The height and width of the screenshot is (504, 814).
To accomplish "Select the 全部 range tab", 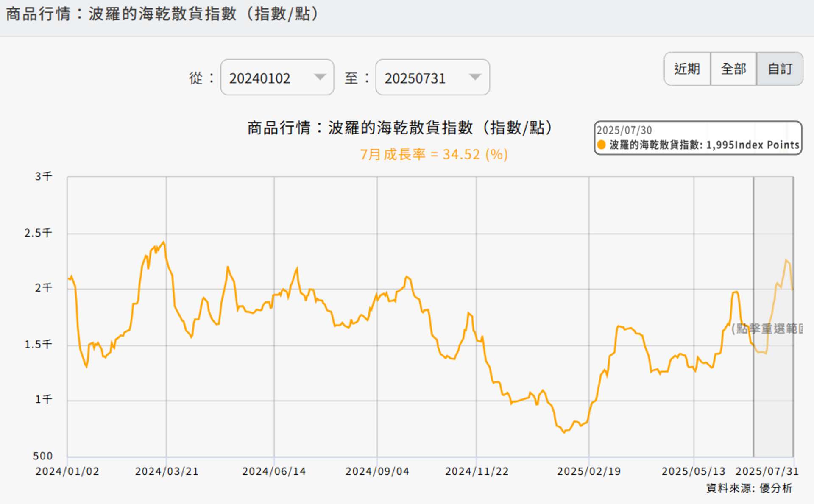I will click(x=734, y=69).
